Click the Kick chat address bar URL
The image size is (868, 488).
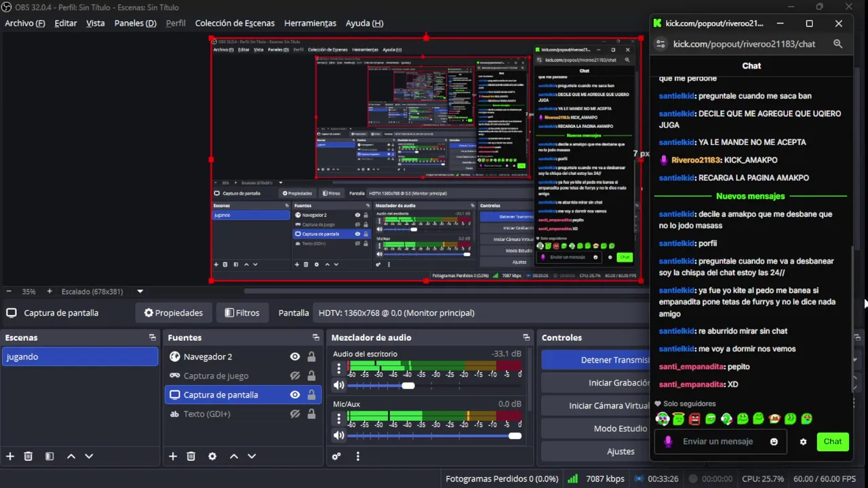[x=744, y=44]
